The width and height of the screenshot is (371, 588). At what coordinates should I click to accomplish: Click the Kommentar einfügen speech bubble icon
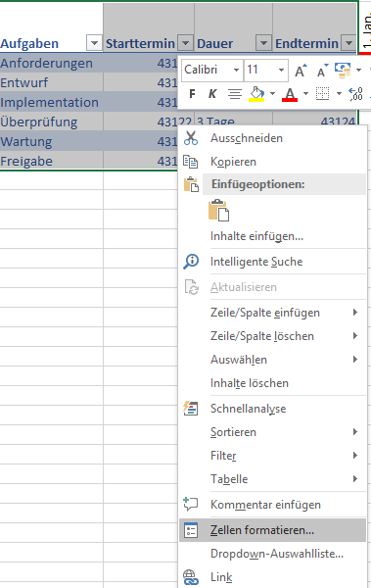pos(191,505)
